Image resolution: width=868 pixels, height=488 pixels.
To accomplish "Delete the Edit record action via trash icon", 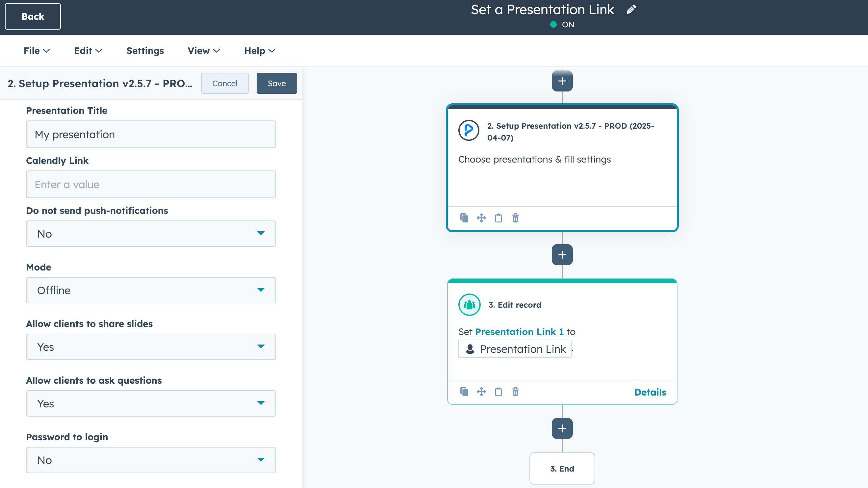I will 515,392.
